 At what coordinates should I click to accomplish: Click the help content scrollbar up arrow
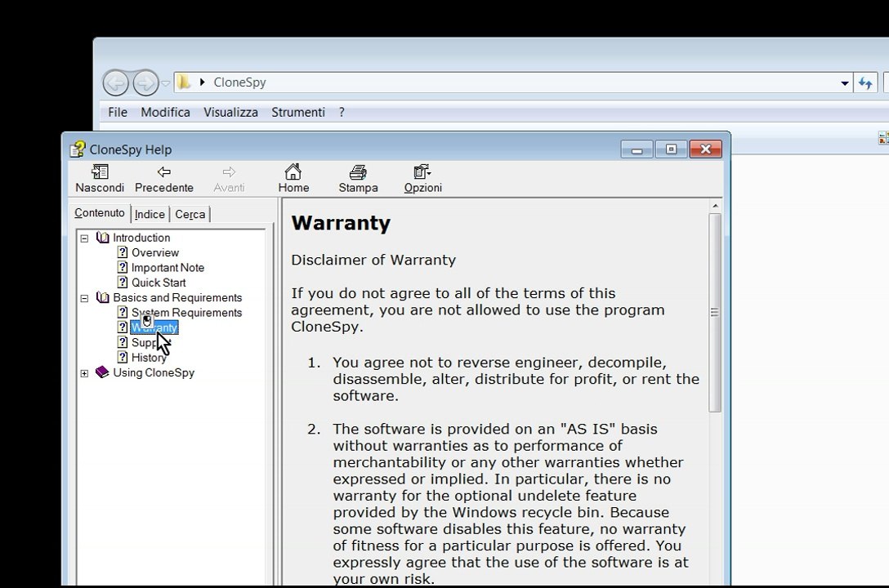tap(715, 206)
